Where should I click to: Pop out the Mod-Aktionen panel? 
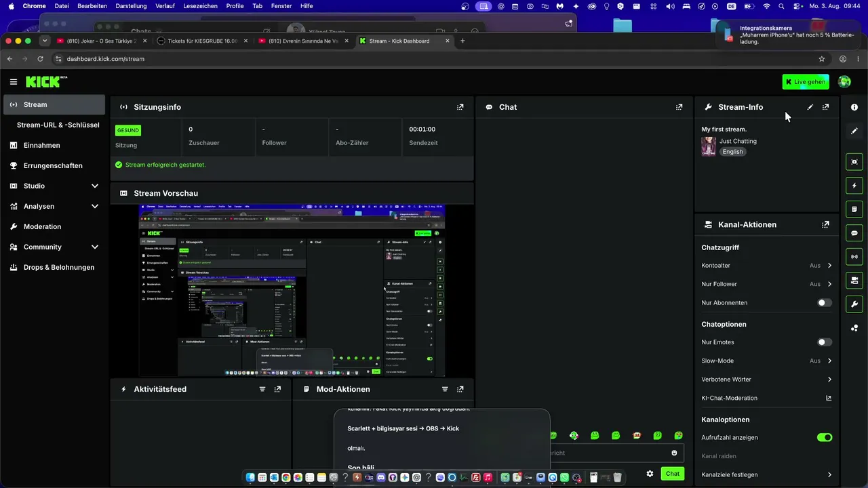pyautogui.click(x=460, y=389)
